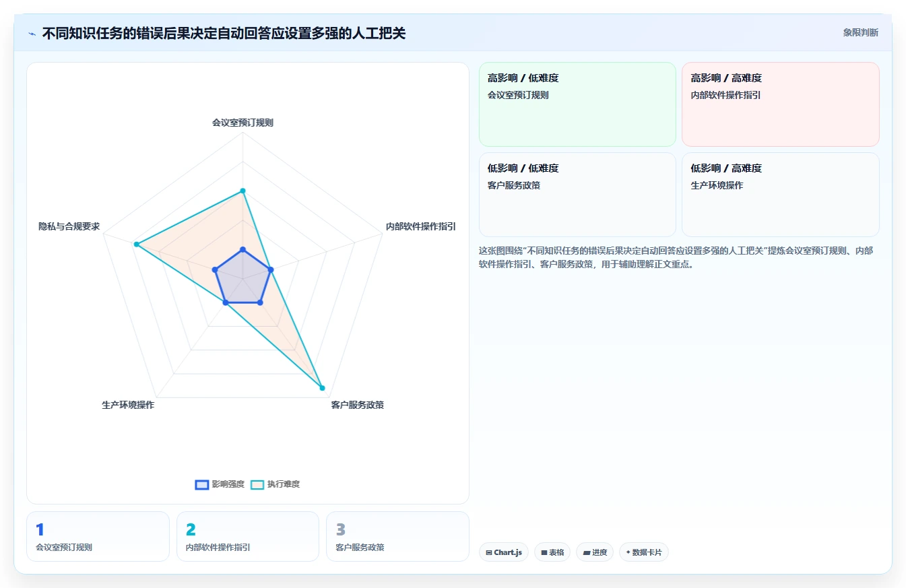Click the summary paragraph below quadrant cards

coord(676,257)
